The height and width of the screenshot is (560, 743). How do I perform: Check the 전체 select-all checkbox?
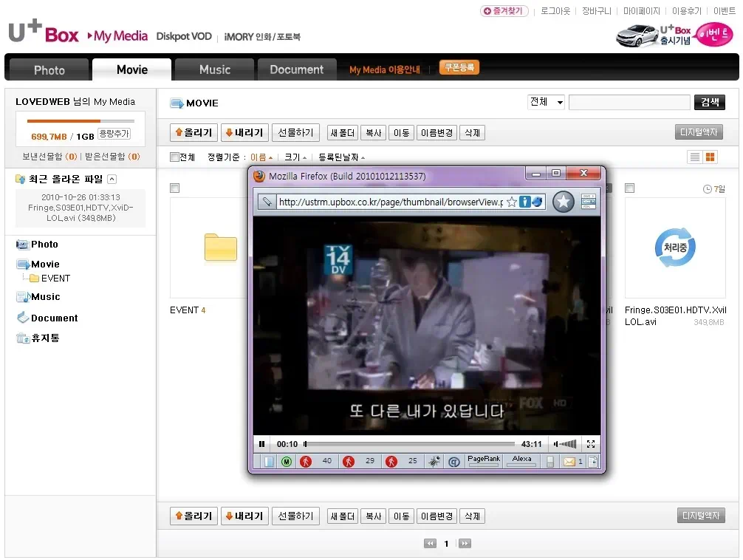172,157
